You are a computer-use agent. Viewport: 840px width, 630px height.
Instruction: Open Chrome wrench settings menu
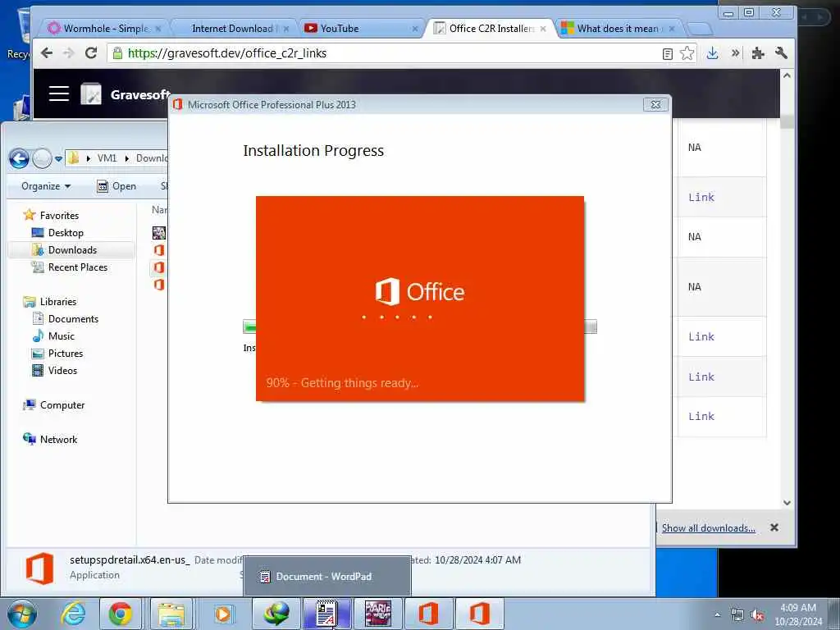pyautogui.click(x=781, y=52)
